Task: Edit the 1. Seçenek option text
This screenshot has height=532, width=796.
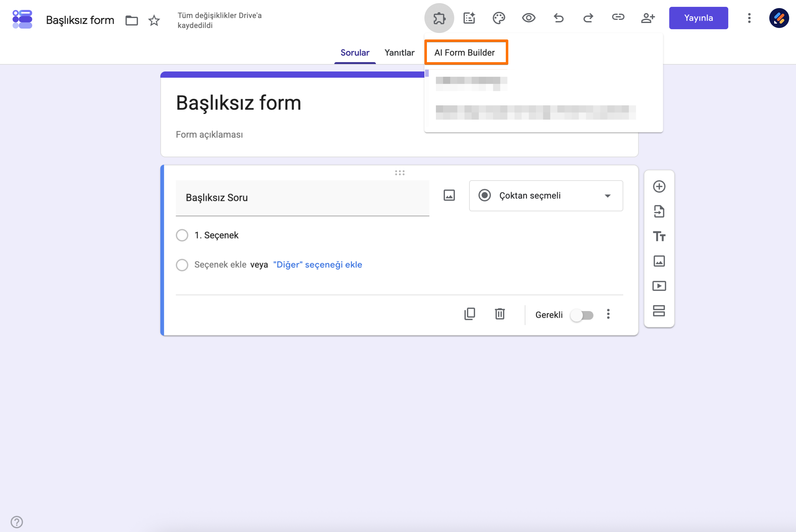Action: click(216, 235)
